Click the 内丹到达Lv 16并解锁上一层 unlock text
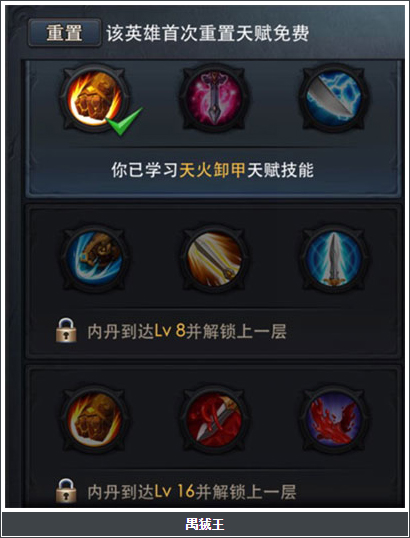Image resolution: width=410 pixels, height=538 pixels. [192, 493]
